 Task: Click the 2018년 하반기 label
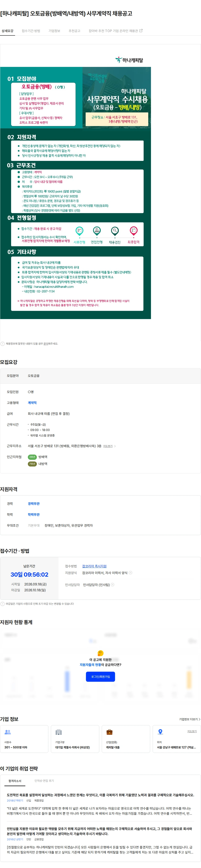(x=15, y=801)
